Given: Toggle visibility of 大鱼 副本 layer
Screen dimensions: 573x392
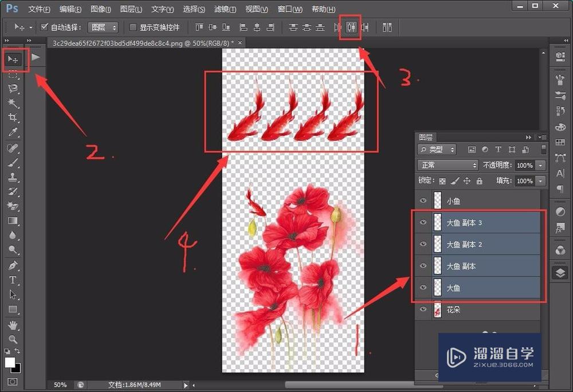Looking at the screenshot, I should point(423,265).
